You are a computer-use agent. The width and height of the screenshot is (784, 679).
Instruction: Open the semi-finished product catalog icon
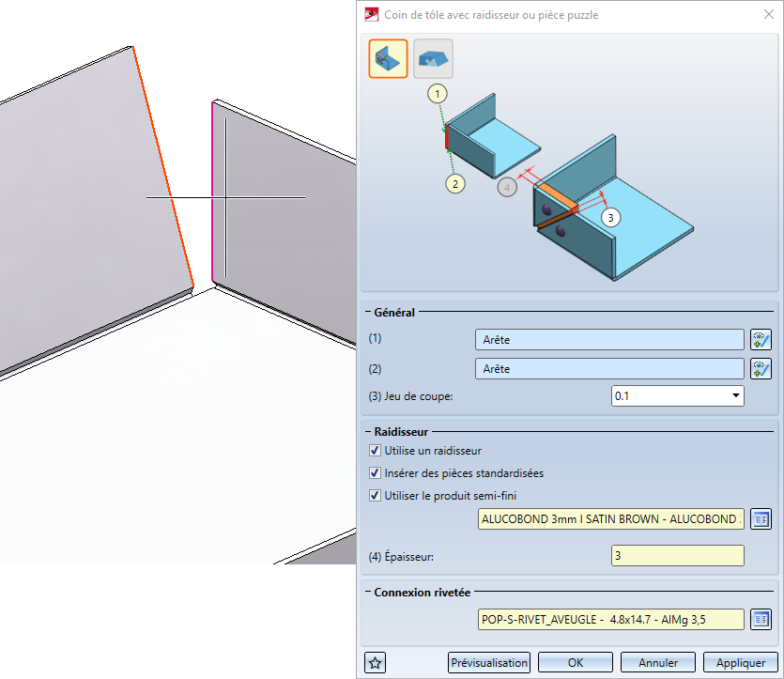coord(761,519)
